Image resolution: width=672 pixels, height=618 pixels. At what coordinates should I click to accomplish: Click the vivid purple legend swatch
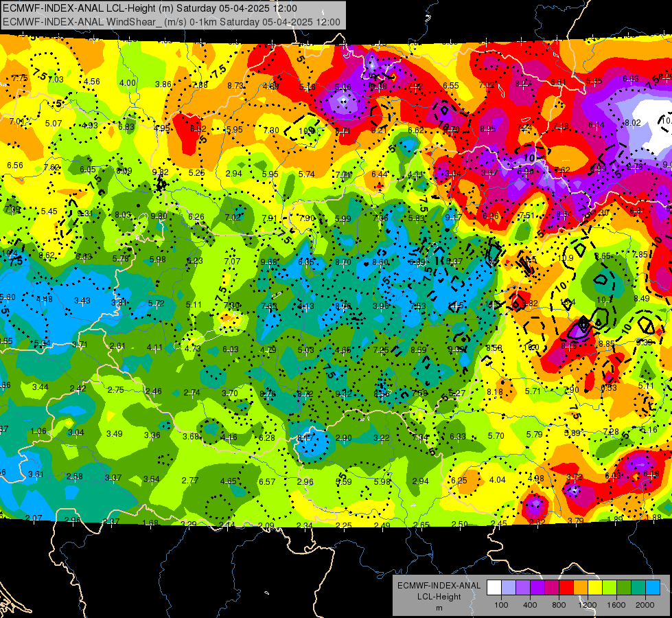(537, 588)
